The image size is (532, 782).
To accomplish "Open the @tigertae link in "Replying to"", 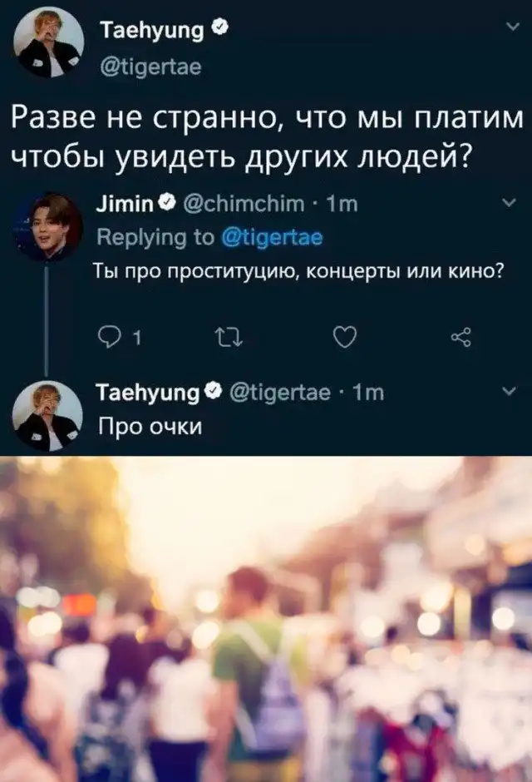I will coord(271,238).
